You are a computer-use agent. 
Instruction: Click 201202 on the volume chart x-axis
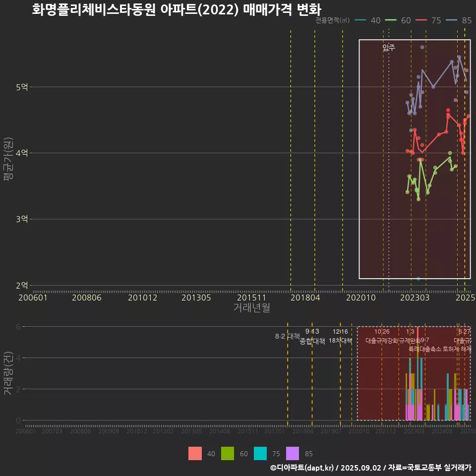[163, 431]
